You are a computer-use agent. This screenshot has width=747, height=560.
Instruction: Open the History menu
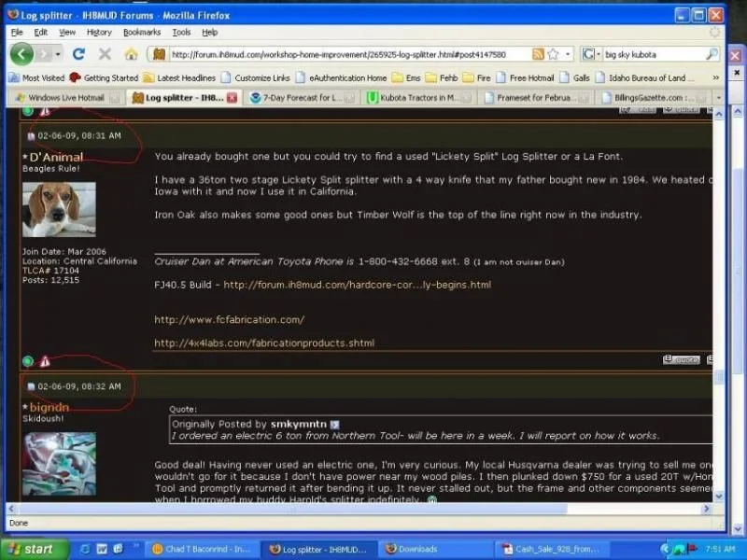click(99, 32)
